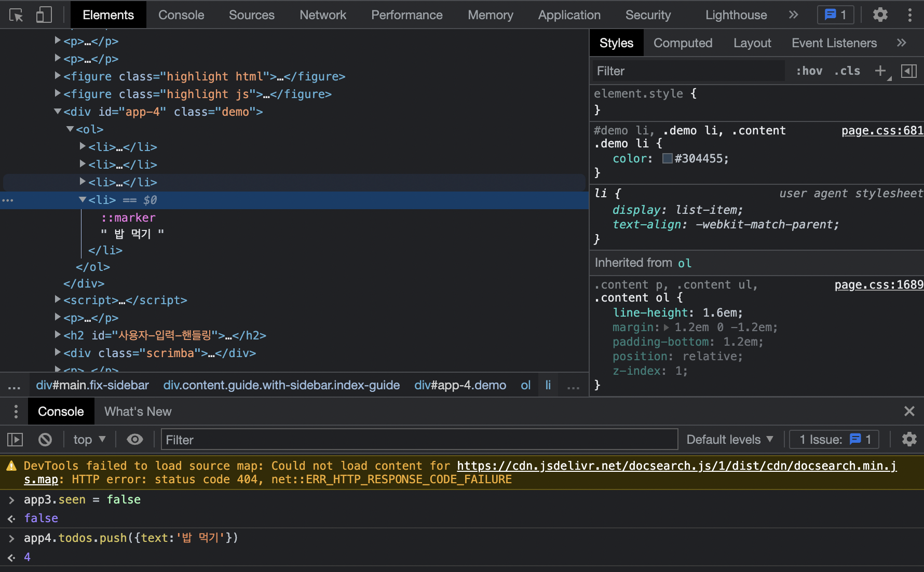Open the top context dropdown

(x=89, y=440)
